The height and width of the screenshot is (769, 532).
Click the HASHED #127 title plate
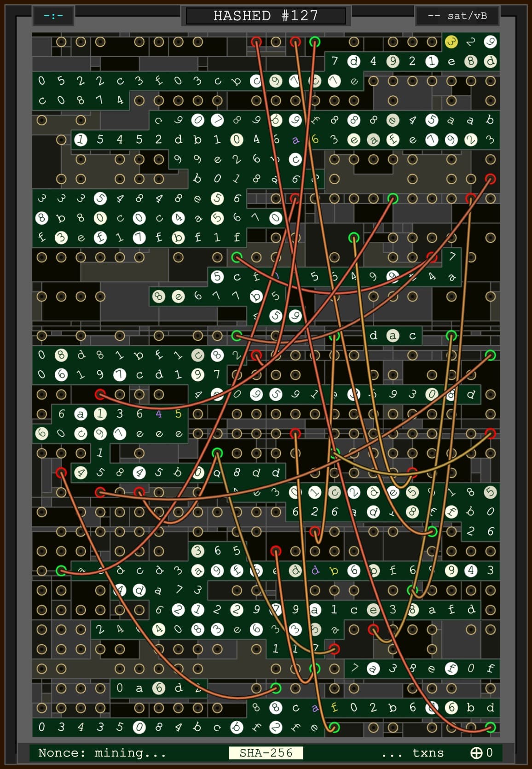tap(266, 16)
